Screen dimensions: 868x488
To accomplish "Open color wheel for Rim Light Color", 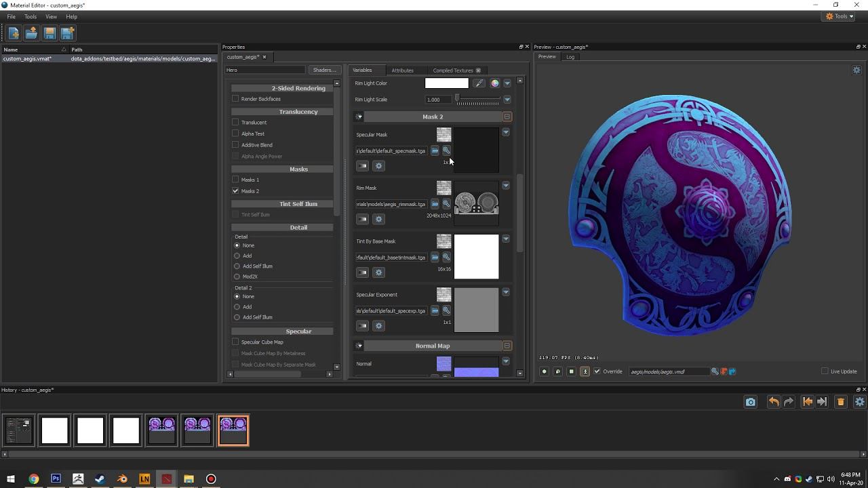I will click(x=495, y=83).
